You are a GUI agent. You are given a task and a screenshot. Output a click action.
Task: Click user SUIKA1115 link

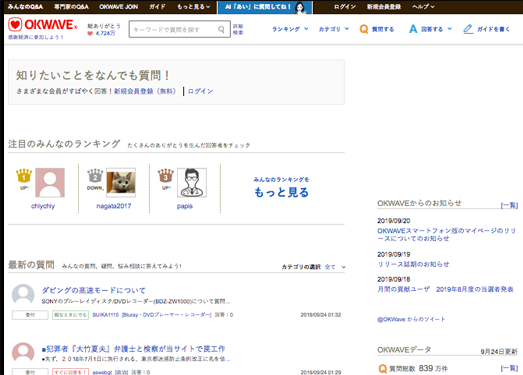coord(106,315)
